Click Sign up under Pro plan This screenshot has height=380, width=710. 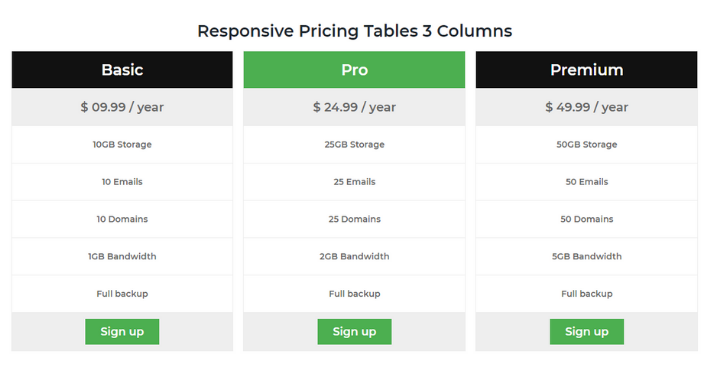pyautogui.click(x=354, y=332)
